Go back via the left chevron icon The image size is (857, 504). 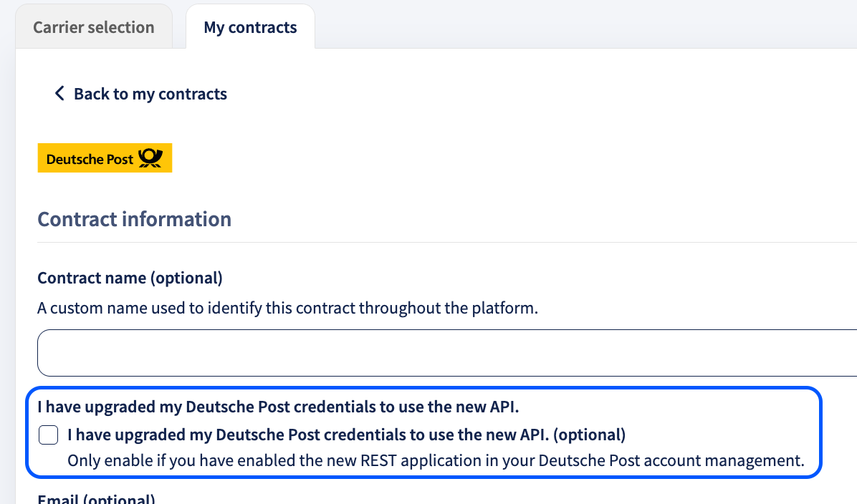pyautogui.click(x=59, y=93)
